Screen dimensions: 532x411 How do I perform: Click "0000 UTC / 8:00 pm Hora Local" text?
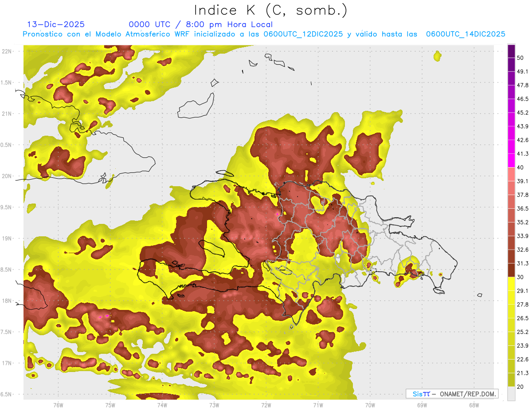point(200,24)
